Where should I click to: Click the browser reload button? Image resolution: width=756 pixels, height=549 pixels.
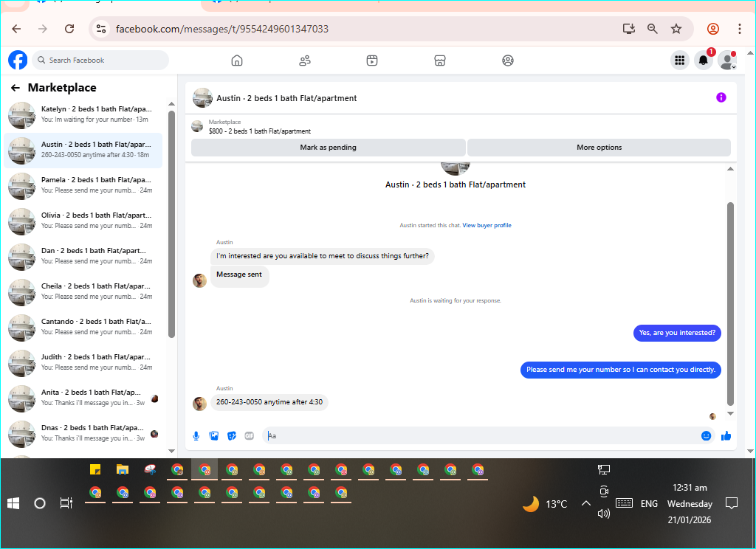click(69, 29)
